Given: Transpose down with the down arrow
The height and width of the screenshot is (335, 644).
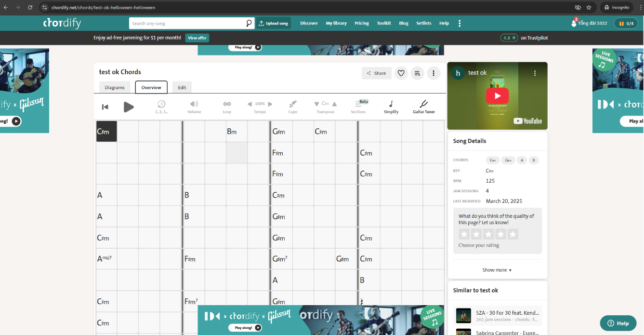Looking at the screenshot, I should [316, 104].
